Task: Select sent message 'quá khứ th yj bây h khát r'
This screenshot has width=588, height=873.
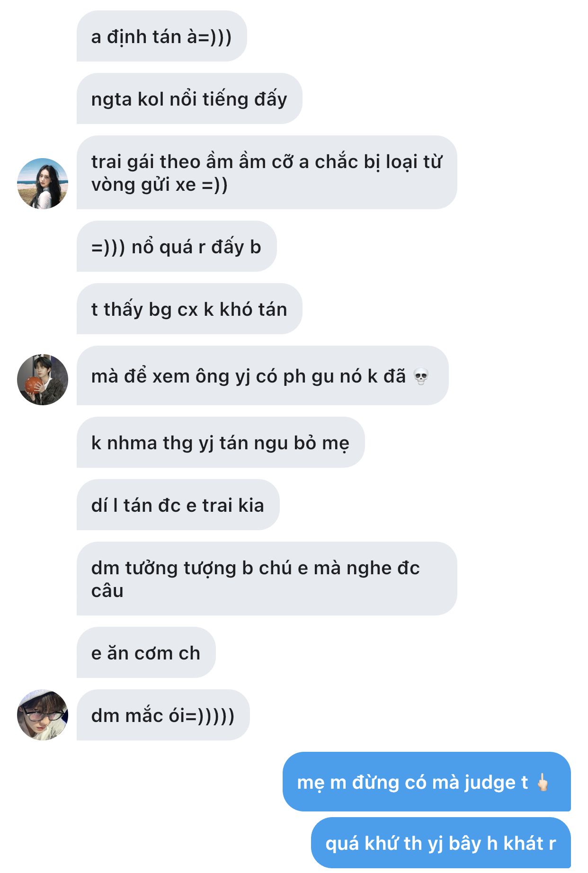Action: tap(441, 843)
